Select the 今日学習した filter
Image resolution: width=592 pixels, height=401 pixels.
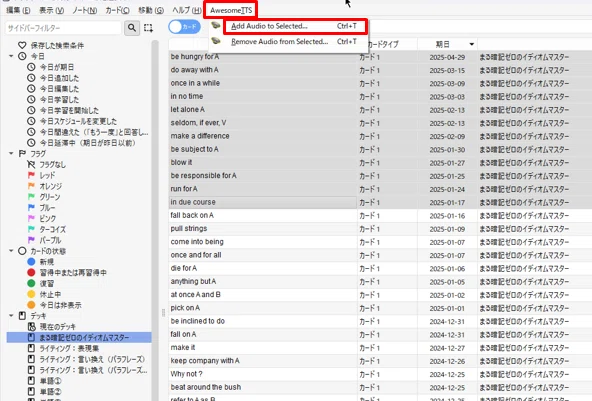(x=53, y=100)
